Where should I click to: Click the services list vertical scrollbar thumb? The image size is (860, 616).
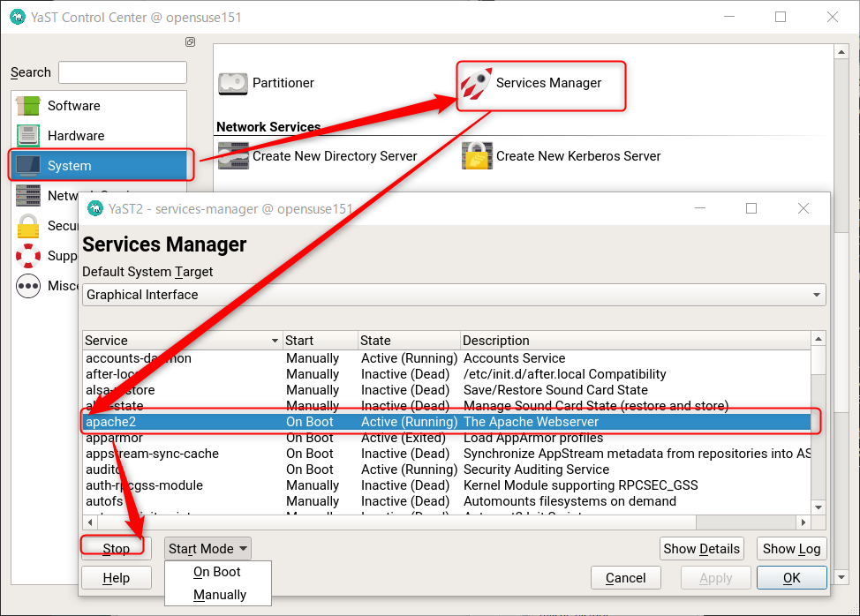click(x=819, y=361)
